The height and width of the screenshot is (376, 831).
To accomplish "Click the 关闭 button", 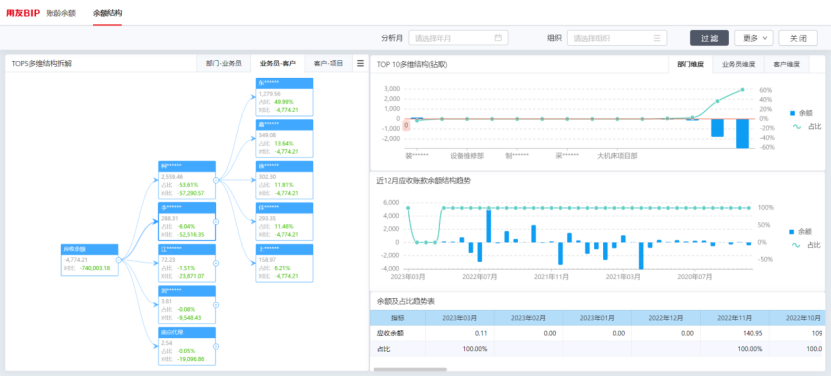I will point(798,38).
